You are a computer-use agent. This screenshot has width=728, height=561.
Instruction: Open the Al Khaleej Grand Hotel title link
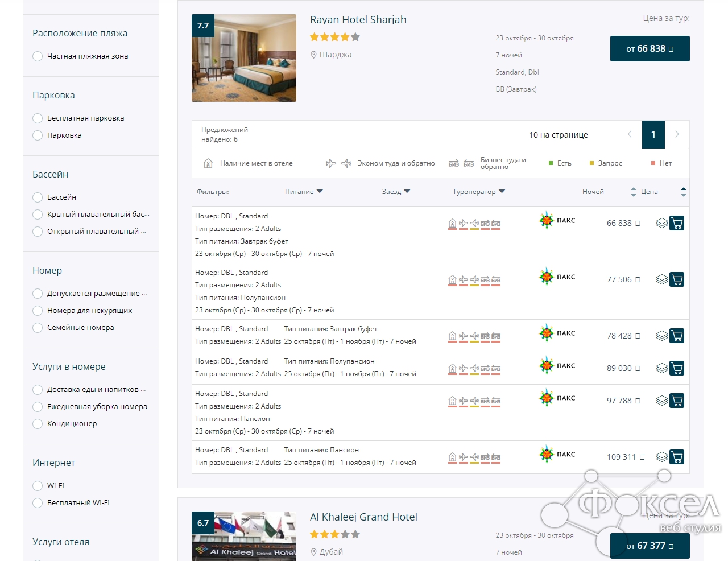point(363,517)
